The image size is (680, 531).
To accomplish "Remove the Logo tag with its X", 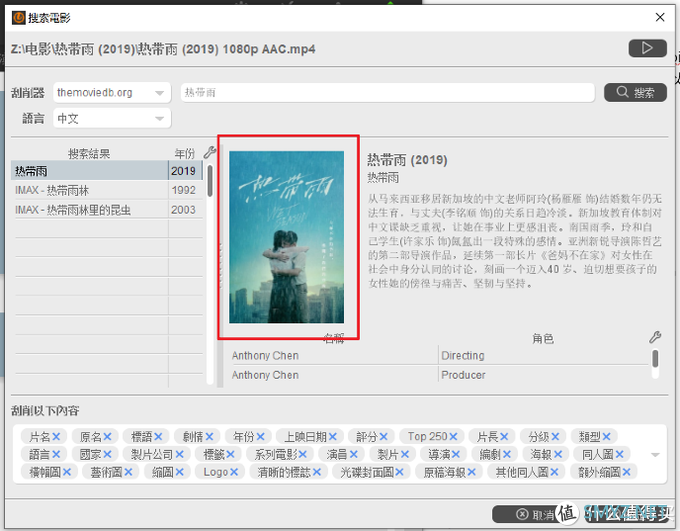I will [x=234, y=472].
